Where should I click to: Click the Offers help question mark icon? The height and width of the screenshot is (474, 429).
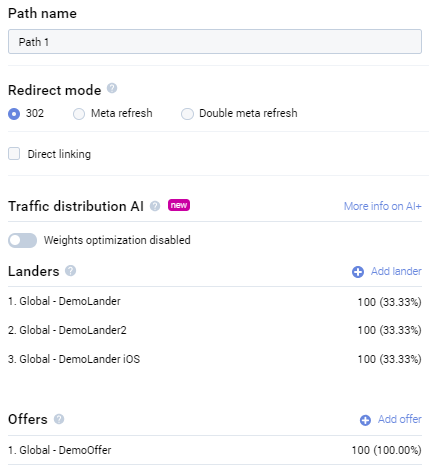59,419
